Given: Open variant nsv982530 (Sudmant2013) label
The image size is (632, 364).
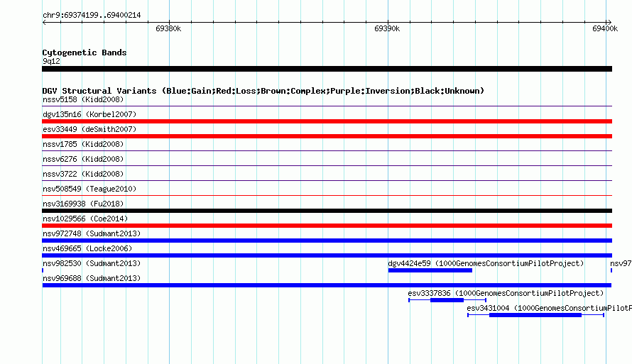Looking at the screenshot, I should click(x=92, y=263).
